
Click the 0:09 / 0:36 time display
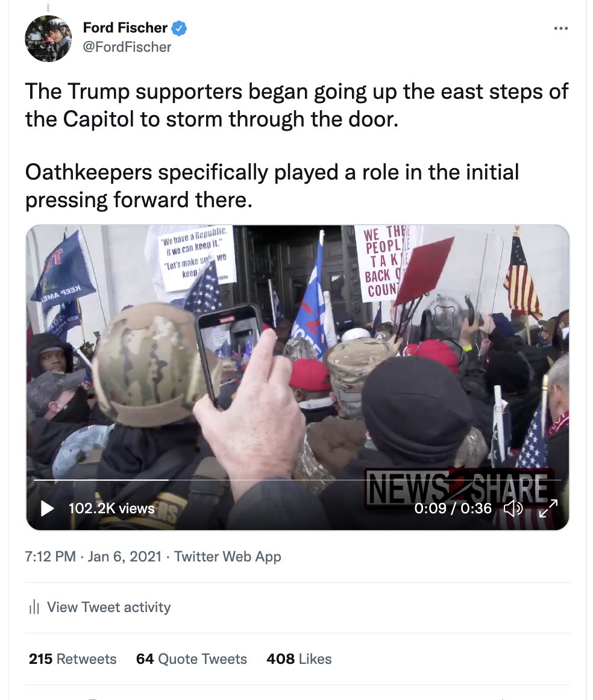453,508
